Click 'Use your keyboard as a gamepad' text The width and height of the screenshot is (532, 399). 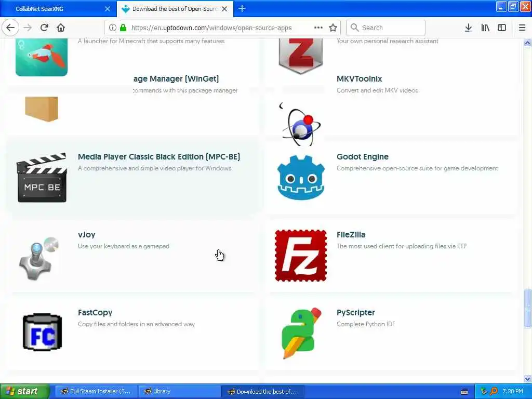pyautogui.click(x=124, y=246)
